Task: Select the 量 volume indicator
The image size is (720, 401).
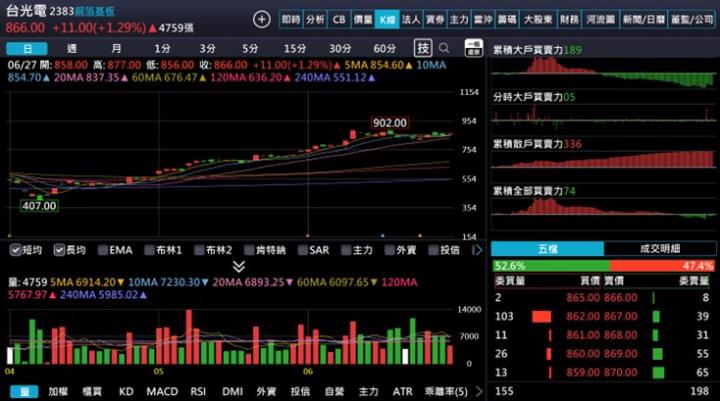Action: 24,391
